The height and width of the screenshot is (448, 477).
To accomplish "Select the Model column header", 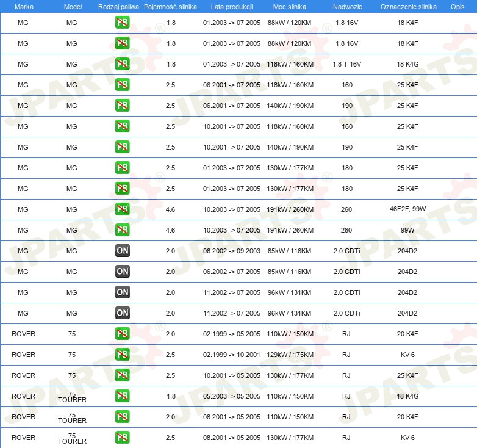I will click(x=73, y=7).
